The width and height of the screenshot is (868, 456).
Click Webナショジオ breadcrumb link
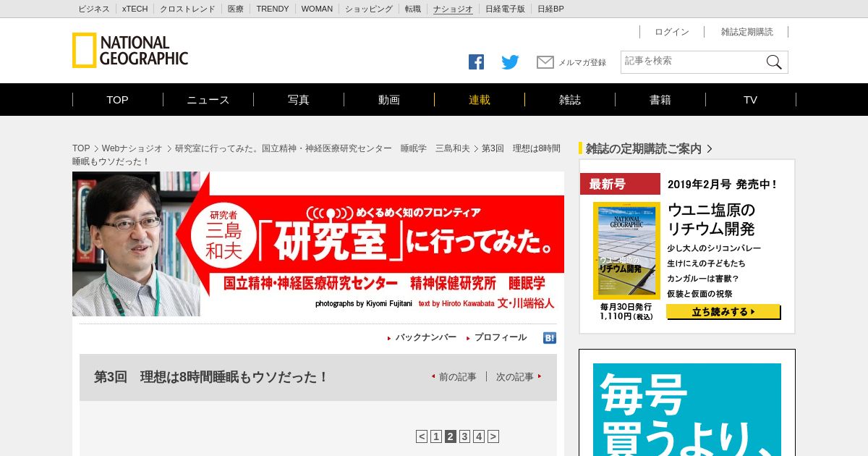132,148
